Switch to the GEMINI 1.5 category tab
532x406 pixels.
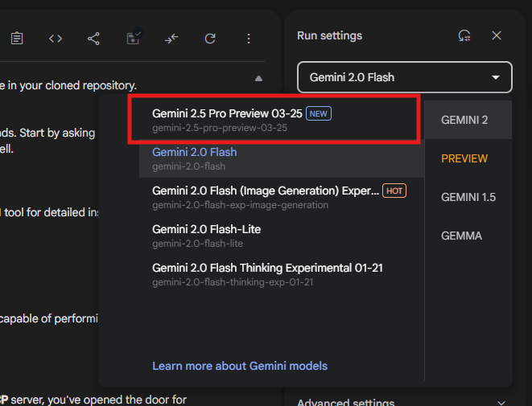tap(468, 197)
